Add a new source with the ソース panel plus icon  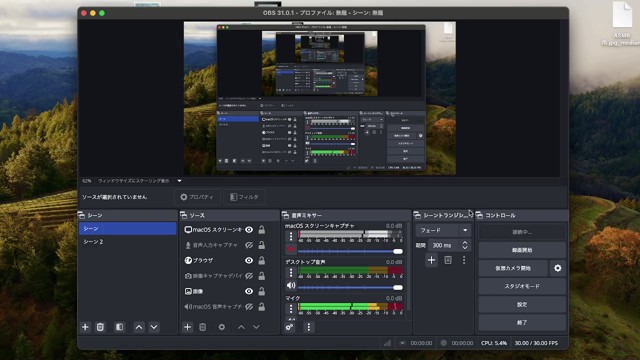(187, 327)
